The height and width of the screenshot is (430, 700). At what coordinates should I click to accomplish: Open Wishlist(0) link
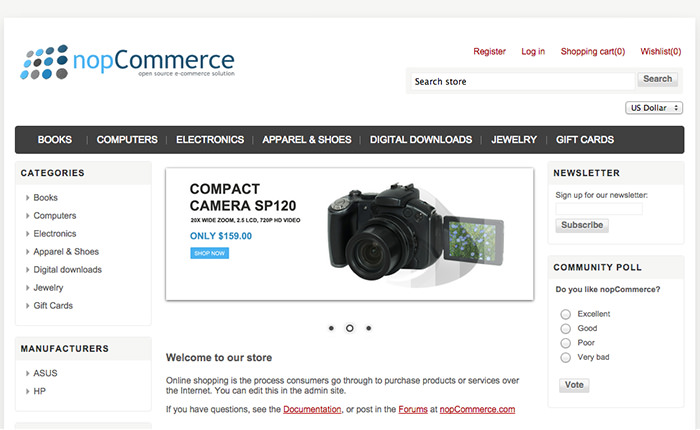661,51
